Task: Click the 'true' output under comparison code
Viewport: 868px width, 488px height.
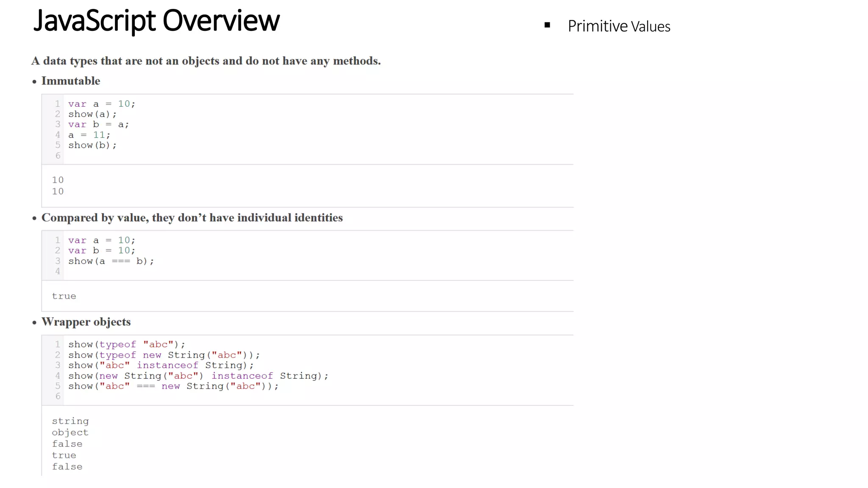Action: click(x=64, y=296)
